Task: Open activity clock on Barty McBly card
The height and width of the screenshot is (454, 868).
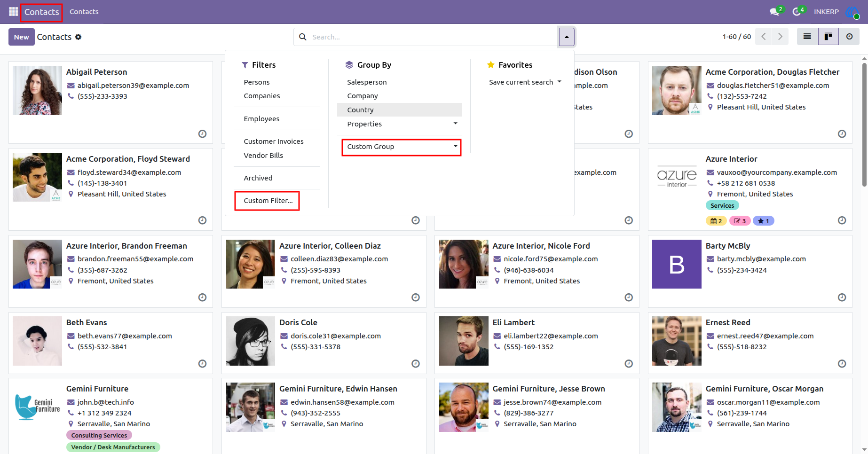Action: 842,297
